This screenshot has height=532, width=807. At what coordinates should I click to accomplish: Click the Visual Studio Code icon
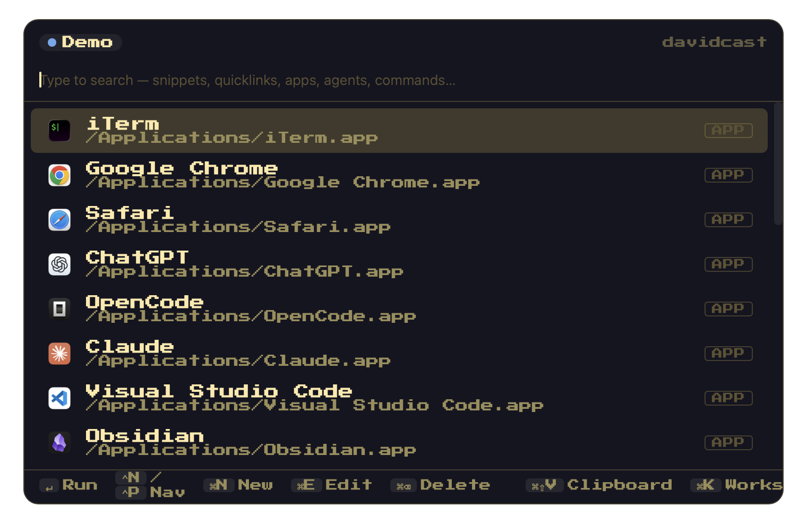click(59, 398)
